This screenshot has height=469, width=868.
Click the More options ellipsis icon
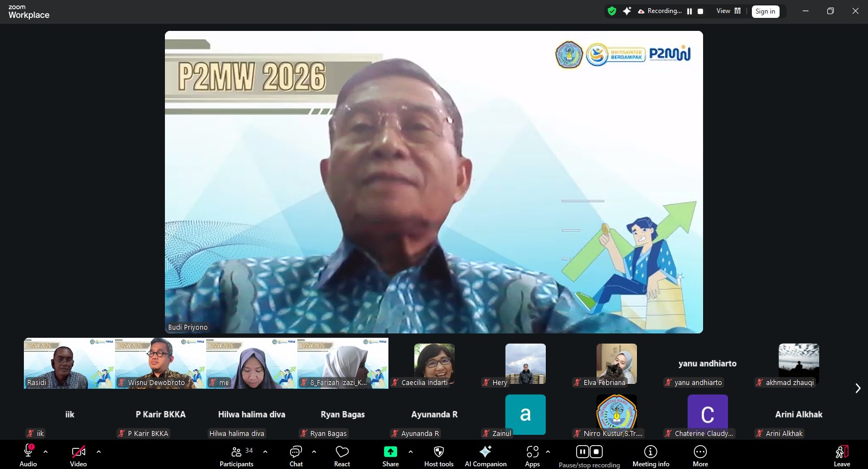coord(700,452)
